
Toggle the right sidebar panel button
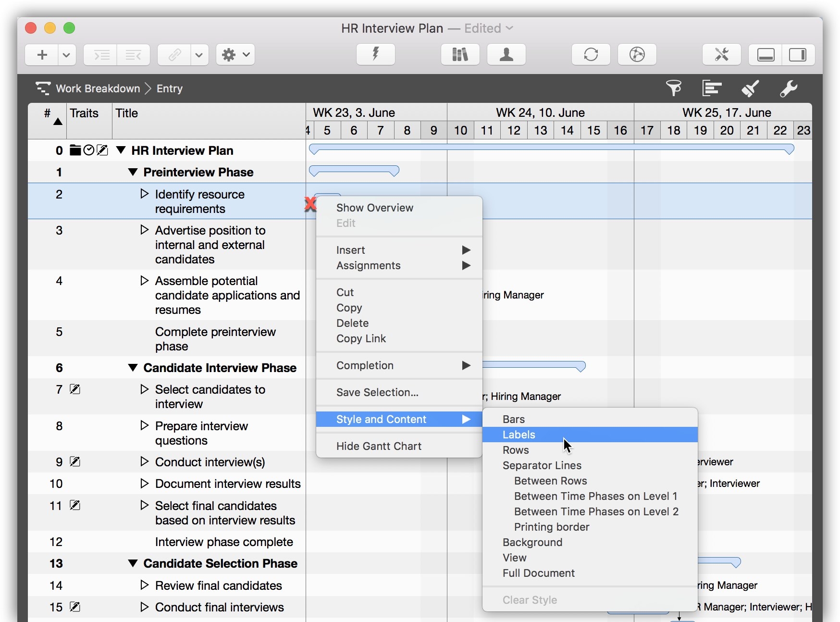click(798, 54)
